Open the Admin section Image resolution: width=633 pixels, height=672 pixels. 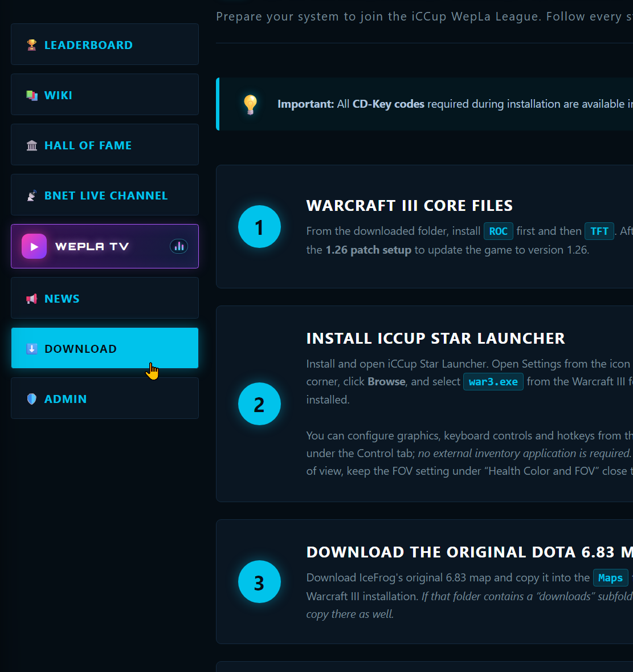coord(105,398)
